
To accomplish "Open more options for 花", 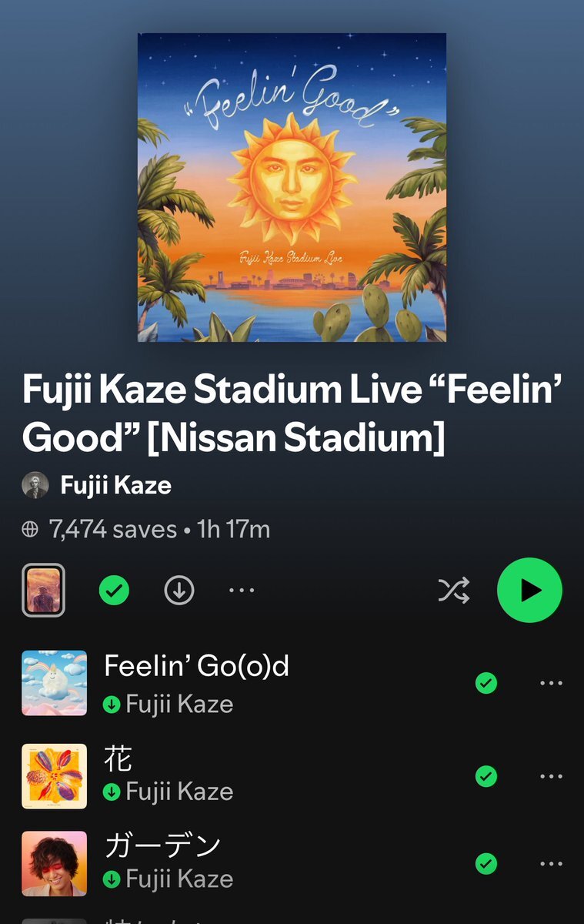I will click(551, 775).
